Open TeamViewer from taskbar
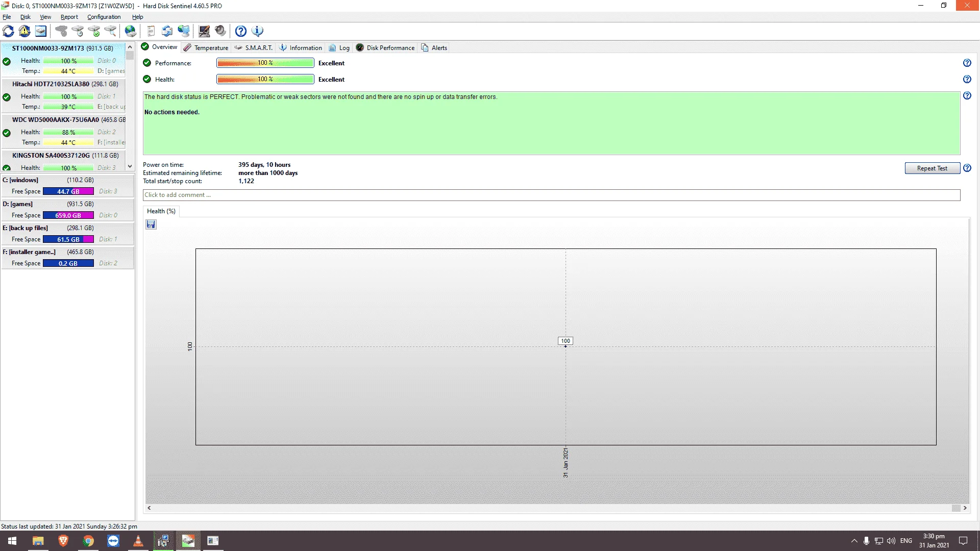The height and width of the screenshot is (551, 980). [x=113, y=541]
